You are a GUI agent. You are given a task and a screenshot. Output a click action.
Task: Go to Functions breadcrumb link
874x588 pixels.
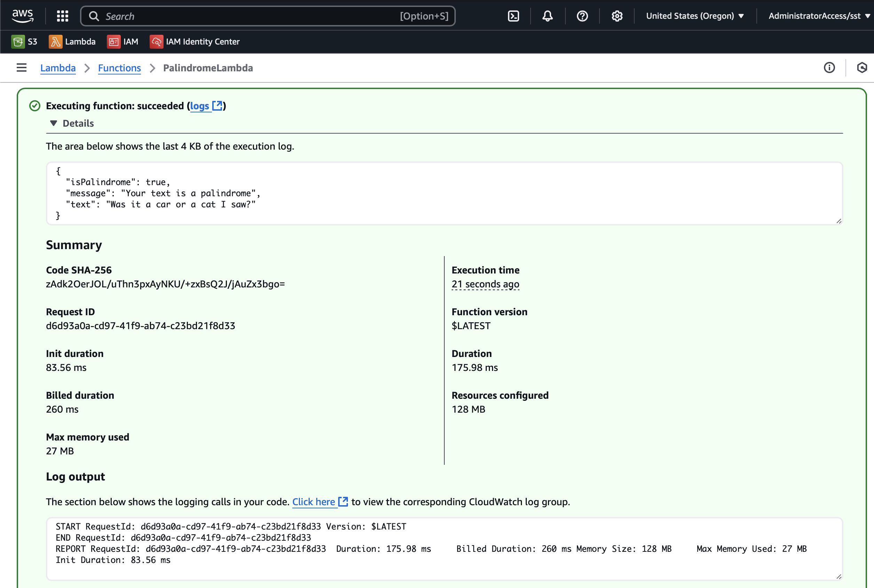[x=119, y=68]
